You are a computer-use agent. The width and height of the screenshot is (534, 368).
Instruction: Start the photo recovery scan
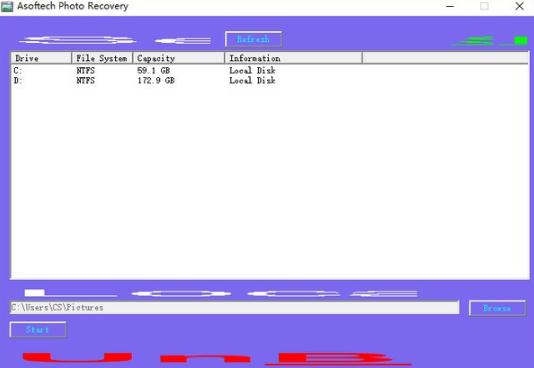(38, 330)
